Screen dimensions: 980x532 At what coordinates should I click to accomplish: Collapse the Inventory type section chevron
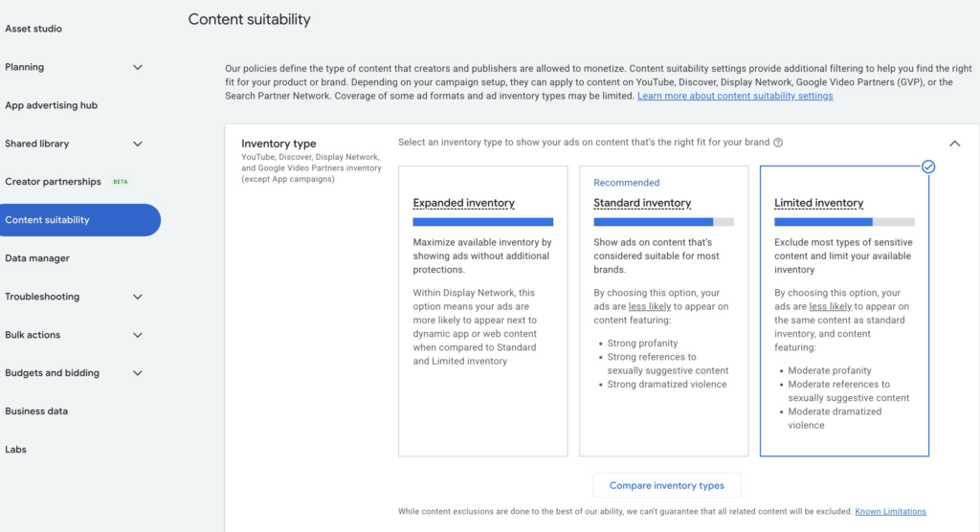point(954,144)
